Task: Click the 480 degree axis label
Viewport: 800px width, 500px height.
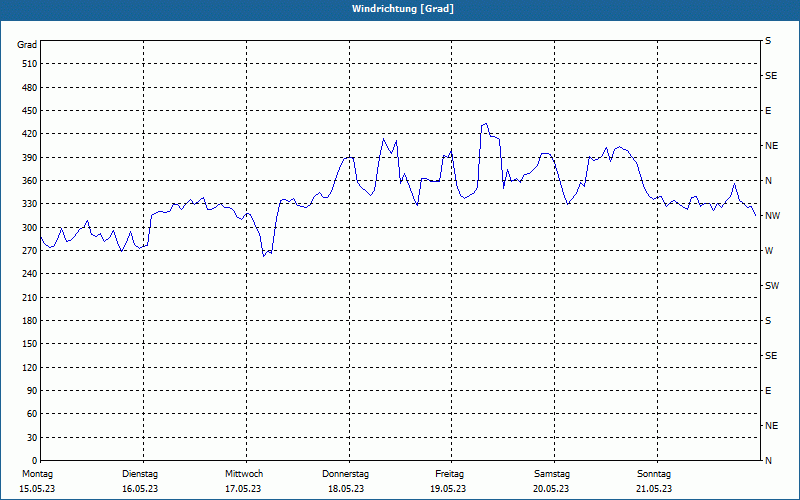Action: [x=30, y=88]
